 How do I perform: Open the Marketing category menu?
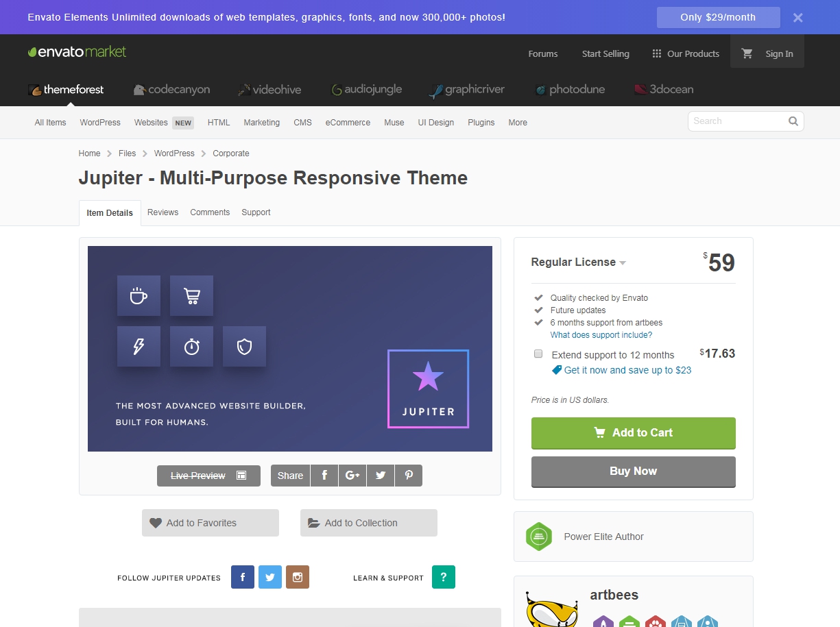262,123
